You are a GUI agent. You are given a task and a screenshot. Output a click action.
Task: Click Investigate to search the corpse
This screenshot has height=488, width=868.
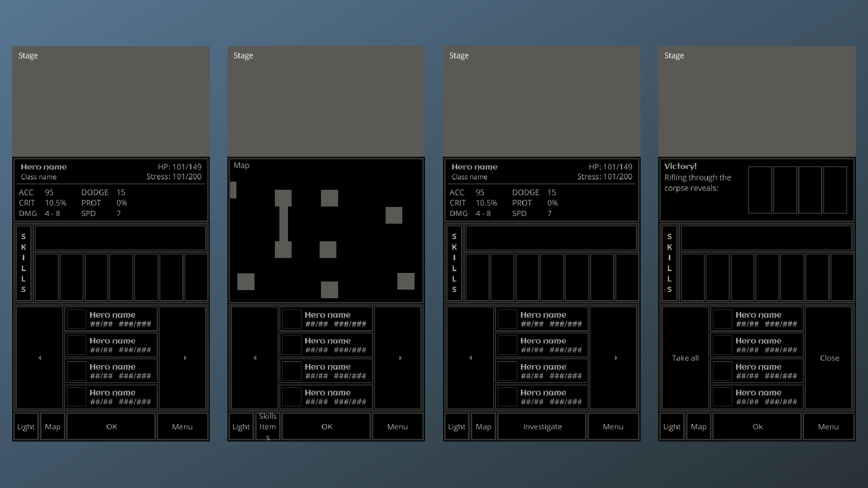point(542,427)
